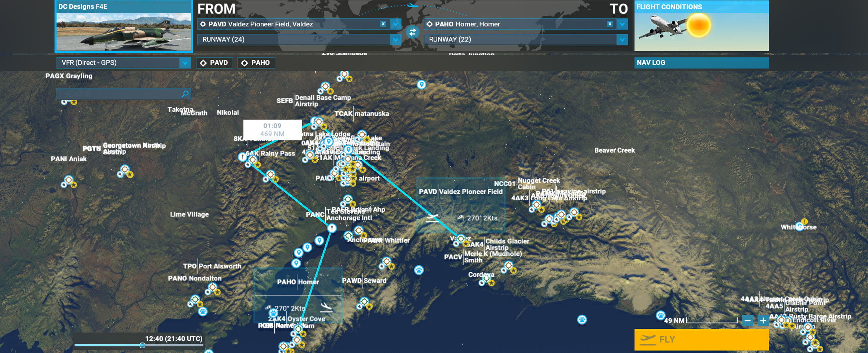The image size is (868, 353).
Task: Select the airport marker south of PAWD Seward
Action: [x=364, y=302]
